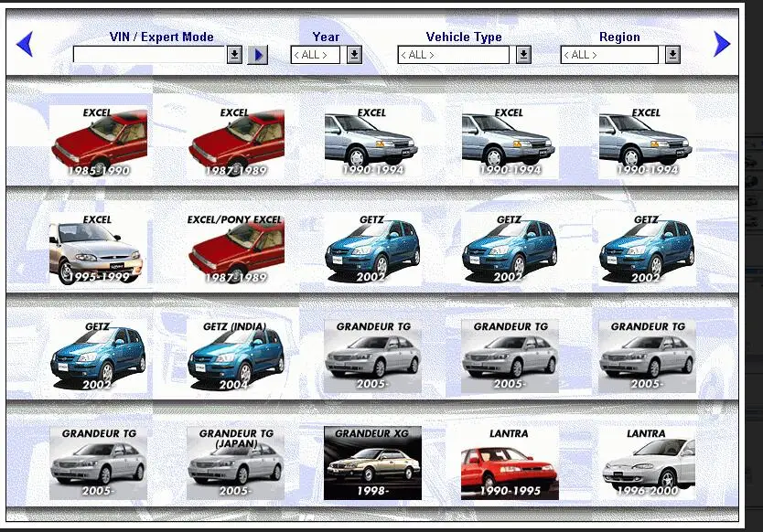Select the EXCEL 1985-1990 car

98,142
